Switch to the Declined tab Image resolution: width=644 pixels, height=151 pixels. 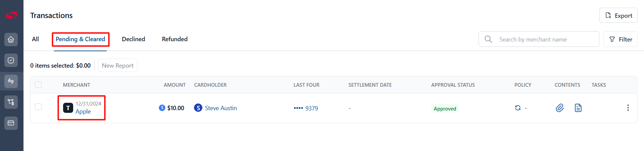pyautogui.click(x=133, y=39)
